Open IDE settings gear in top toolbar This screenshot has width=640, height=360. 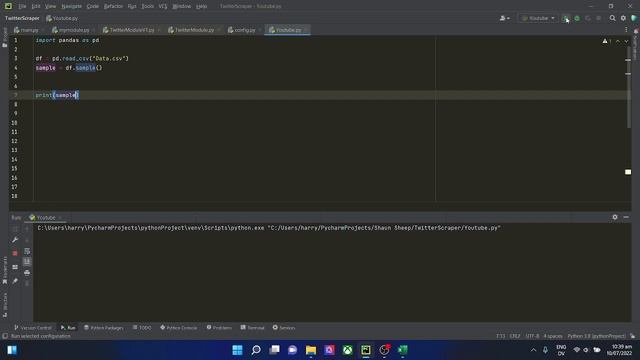pos(623,18)
